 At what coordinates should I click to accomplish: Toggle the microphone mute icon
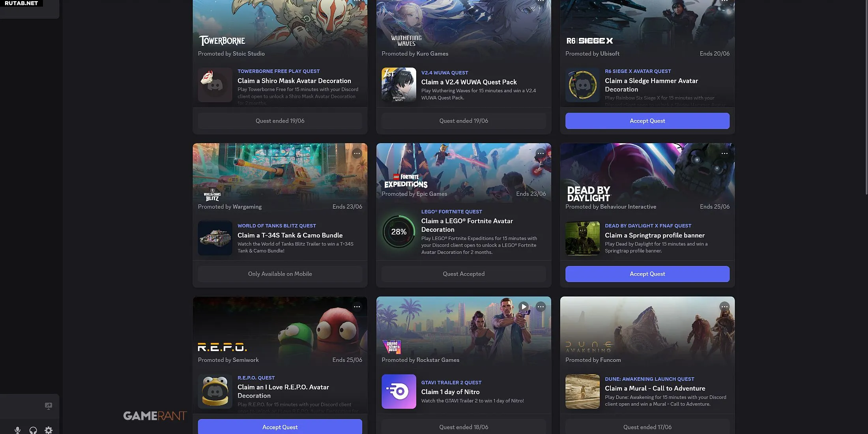pos(17,430)
